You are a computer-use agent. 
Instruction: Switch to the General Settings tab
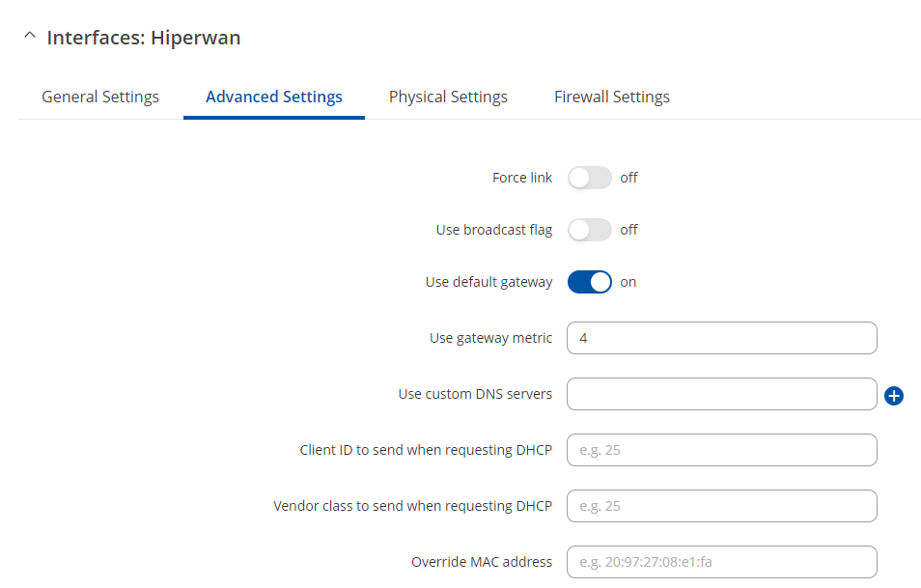(100, 97)
